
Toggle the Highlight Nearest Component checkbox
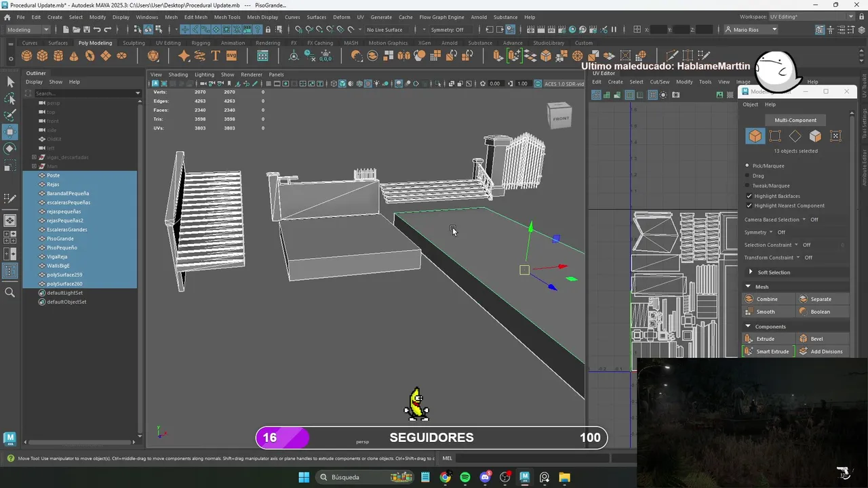tap(749, 205)
